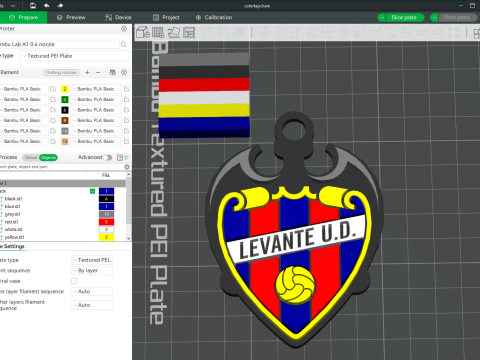Screen dimensions: 480x360
Task: Open the Project tab
Action: 166,17
